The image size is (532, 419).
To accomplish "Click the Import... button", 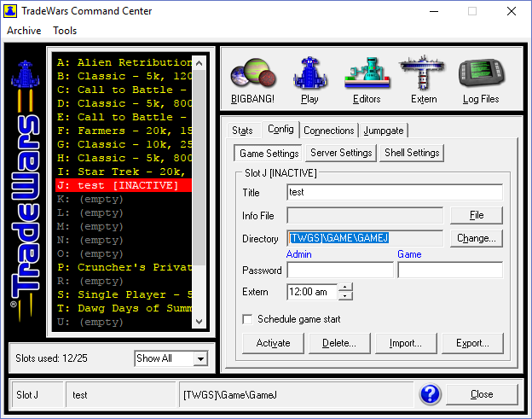I will [406, 343].
